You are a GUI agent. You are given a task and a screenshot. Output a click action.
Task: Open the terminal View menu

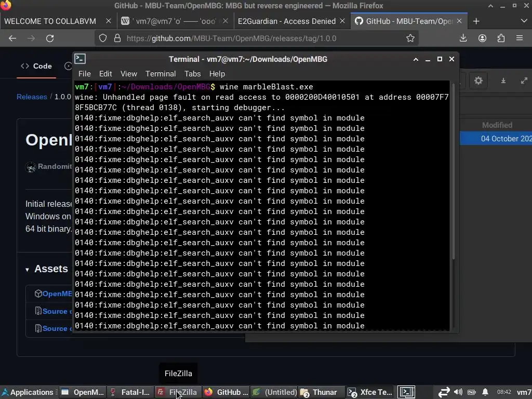(x=129, y=74)
